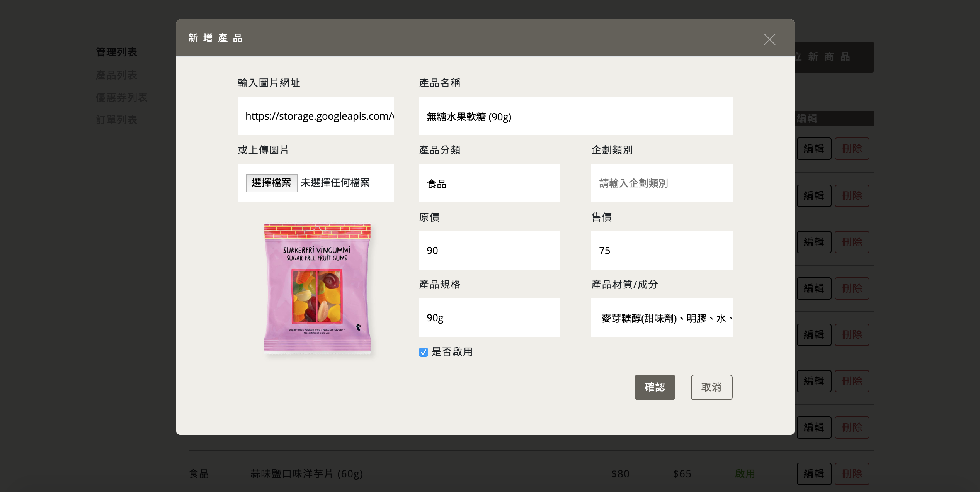Focus the image URL input field
980x492 pixels.
click(316, 116)
